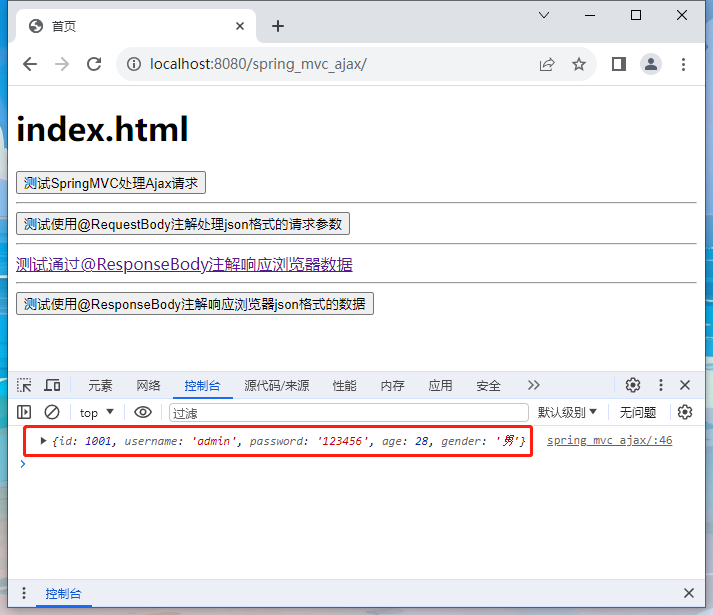This screenshot has height=615, width=713.
Task: Click the 'admin' username value
Action: pyautogui.click(x=213, y=441)
